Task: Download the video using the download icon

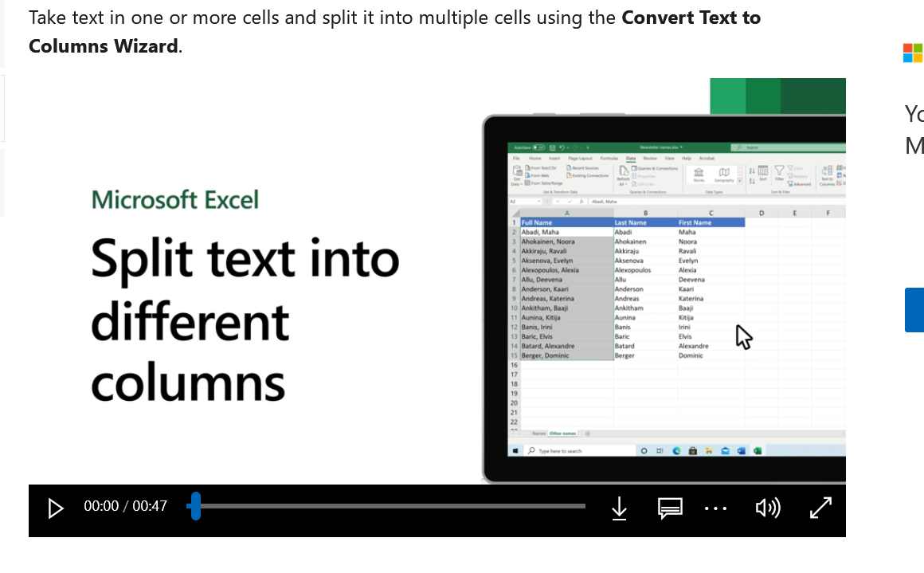Action: pos(619,508)
